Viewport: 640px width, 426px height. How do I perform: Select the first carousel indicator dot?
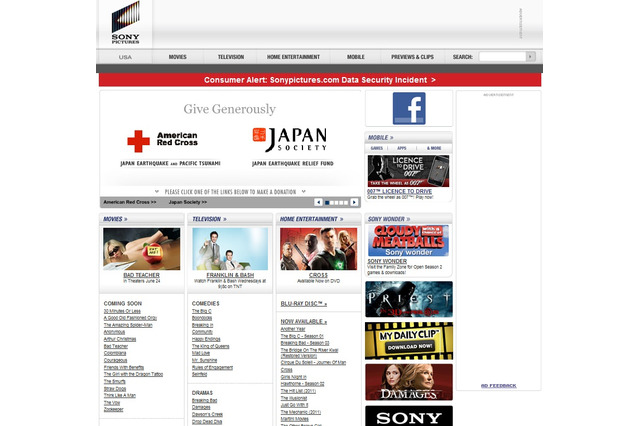click(x=327, y=202)
